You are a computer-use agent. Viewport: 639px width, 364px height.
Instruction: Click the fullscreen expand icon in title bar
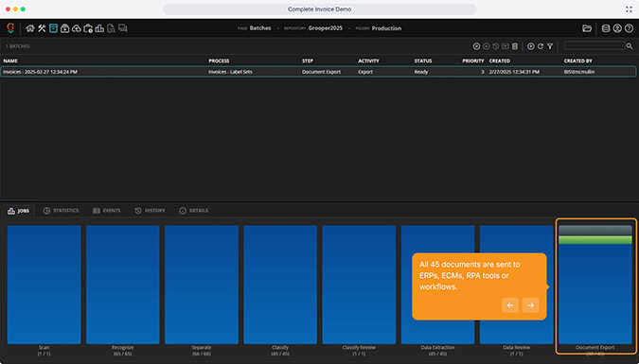(x=629, y=9)
